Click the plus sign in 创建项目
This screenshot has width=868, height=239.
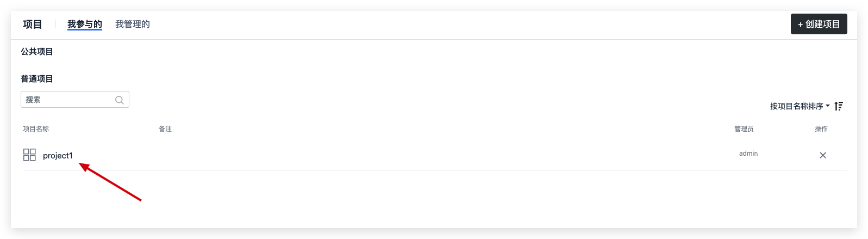800,24
